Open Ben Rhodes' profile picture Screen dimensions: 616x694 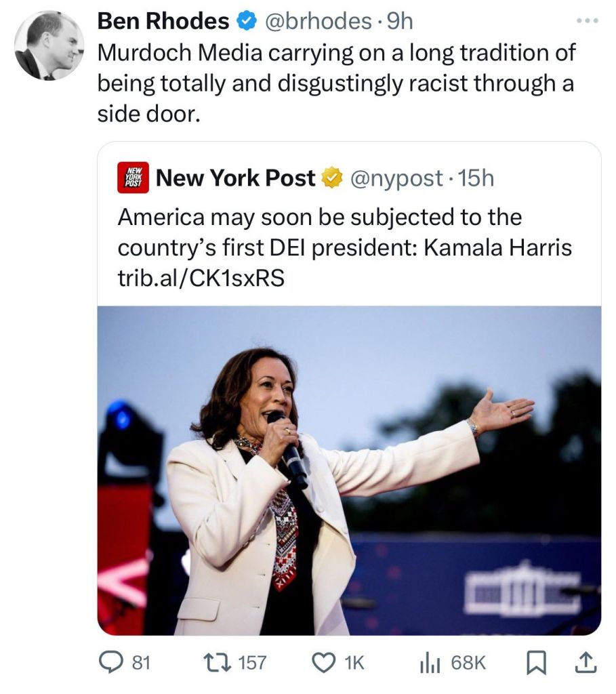click(49, 47)
